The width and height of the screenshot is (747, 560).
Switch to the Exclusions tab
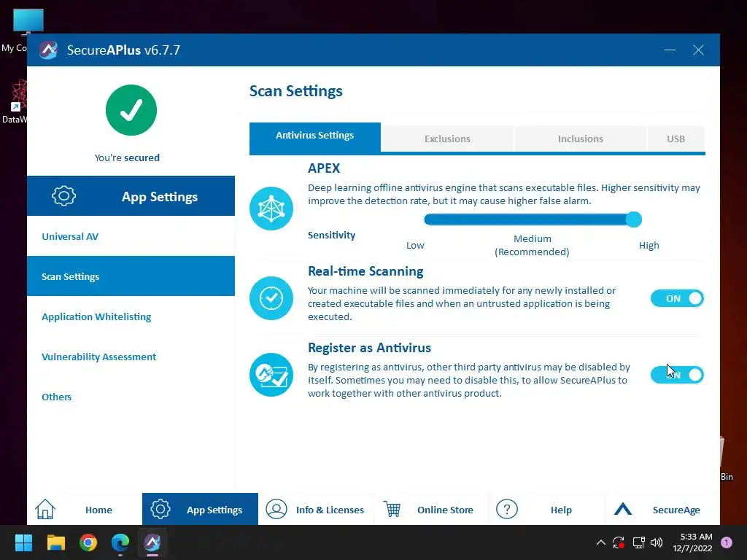coord(447,139)
